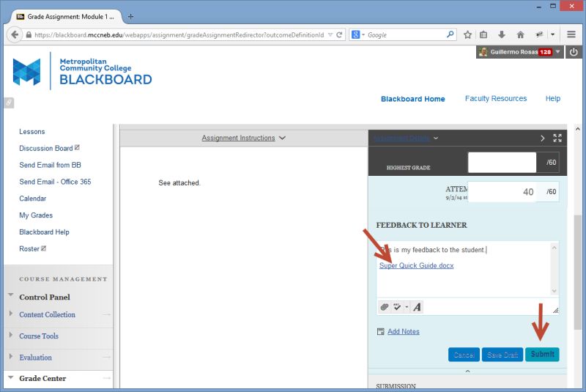Open the downloads arrow icon
This screenshot has width=586, height=392.
(x=502, y=34)
